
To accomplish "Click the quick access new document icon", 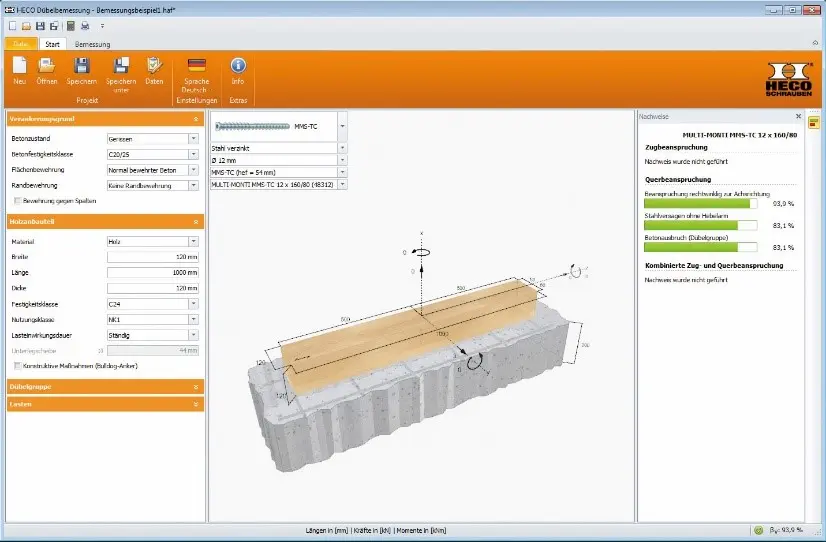I will click(13, 26).
